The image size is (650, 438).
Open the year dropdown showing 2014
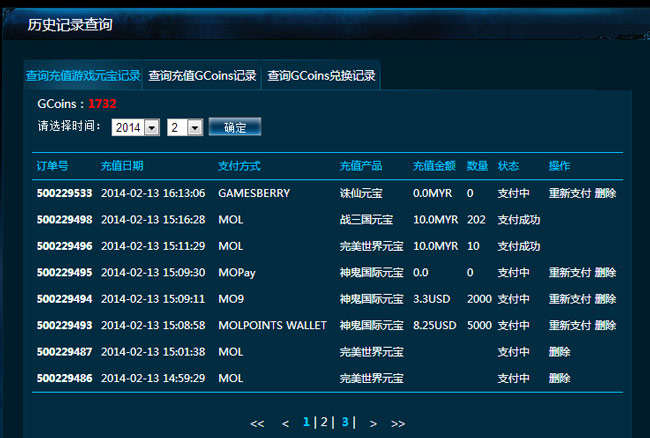point(136,127)
